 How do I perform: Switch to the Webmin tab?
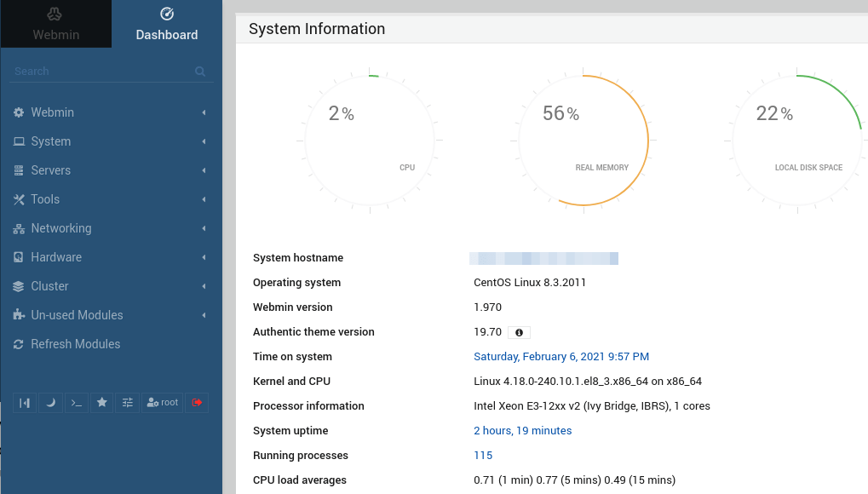55,24
